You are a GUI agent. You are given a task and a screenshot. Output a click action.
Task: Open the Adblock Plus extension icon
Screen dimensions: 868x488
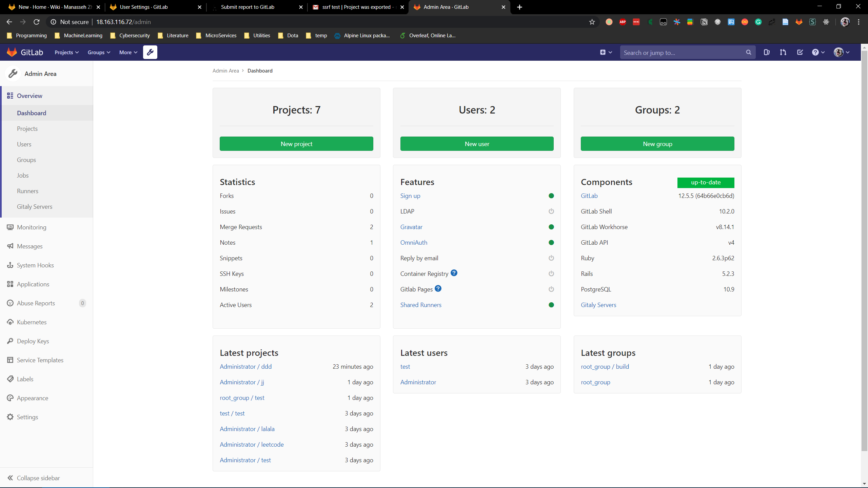(623, 22)
